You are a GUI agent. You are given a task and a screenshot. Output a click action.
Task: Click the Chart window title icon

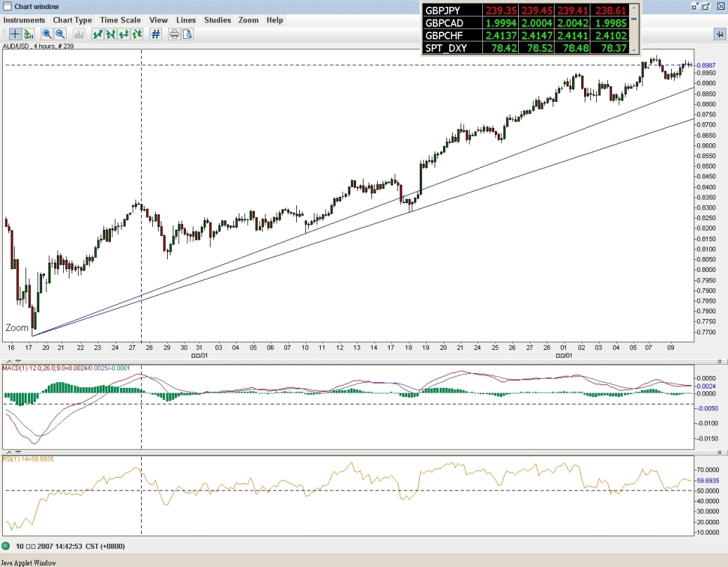tap(7, 6)
